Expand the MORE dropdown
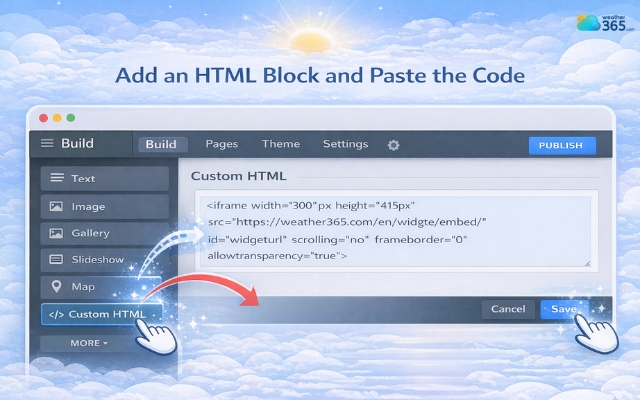640x400 pixels. click(x=89, y=343)
